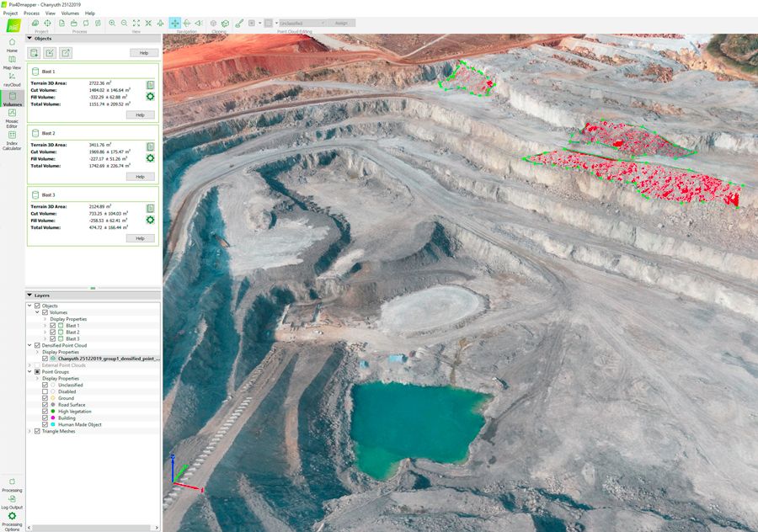Click the New Volume icon in Objects panel
This screenshot has height=532, width=758.
35,53
